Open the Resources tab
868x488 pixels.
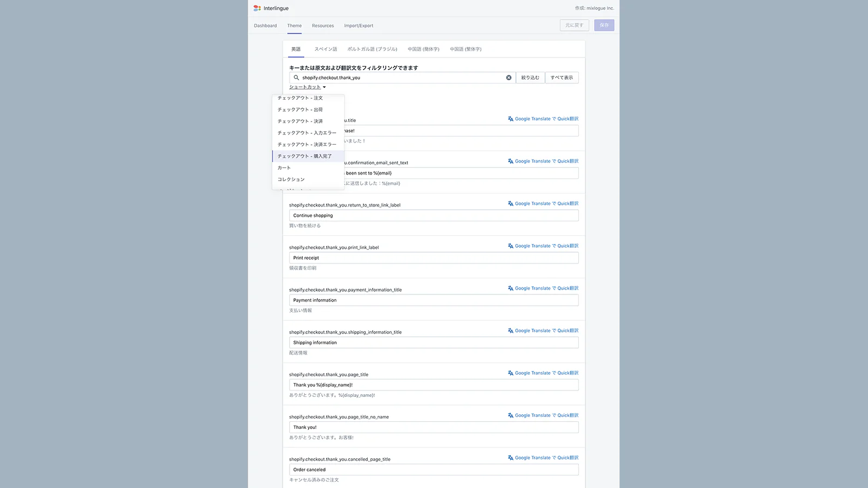tap(323, 25)
